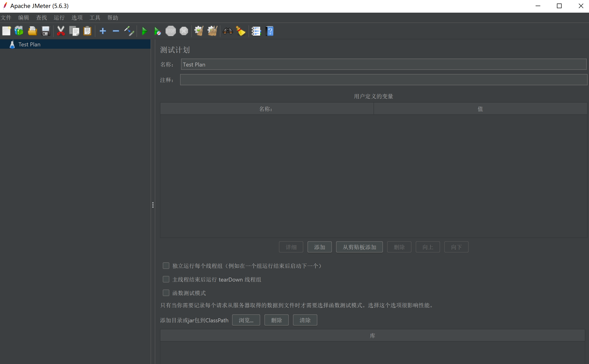
Task: Click the 值 column header
Action: tap(480, 109)
